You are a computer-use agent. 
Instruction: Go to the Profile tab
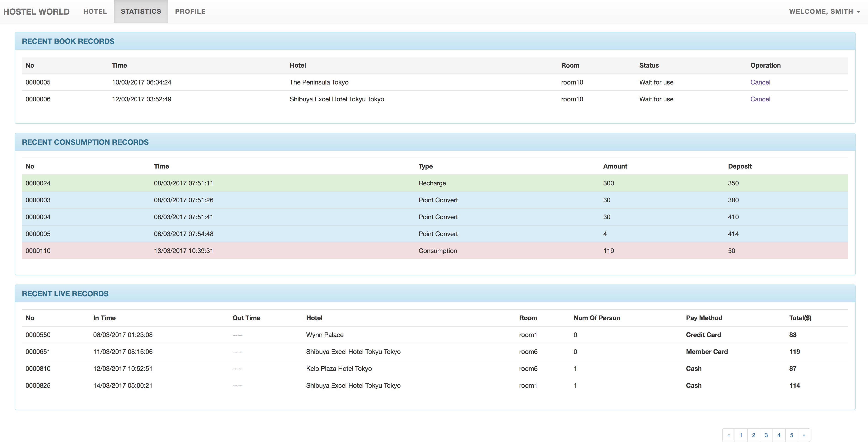point(190,11)
